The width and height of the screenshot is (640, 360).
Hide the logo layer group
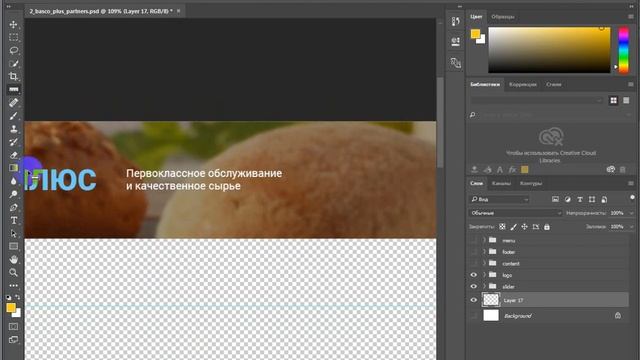(x=473, y=275)
